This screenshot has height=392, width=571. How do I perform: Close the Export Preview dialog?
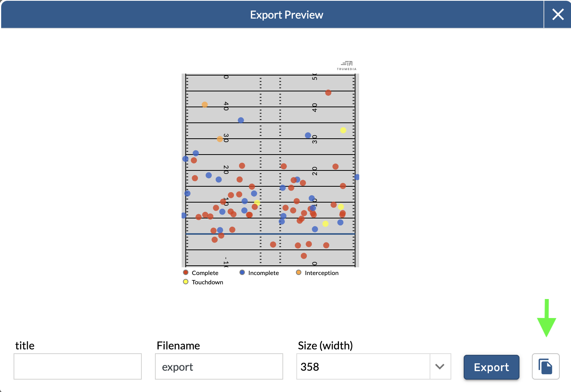[557, 15]
